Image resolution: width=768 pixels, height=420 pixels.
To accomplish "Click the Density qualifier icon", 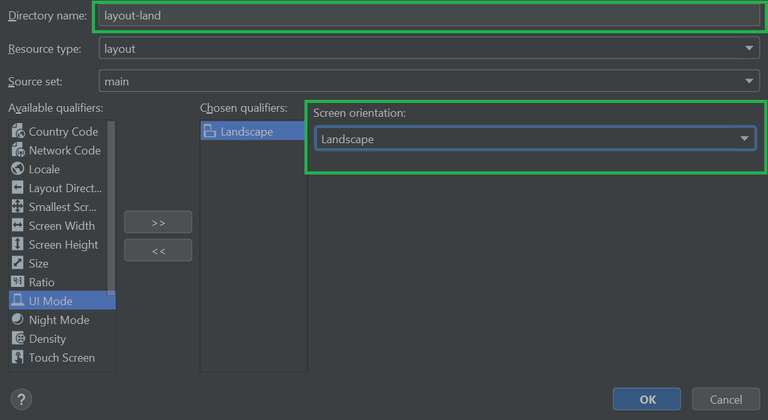I will (18, 338).
